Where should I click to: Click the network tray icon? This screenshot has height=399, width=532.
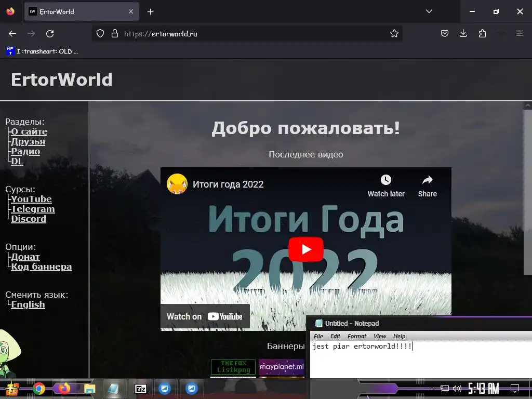pos(445,389)
